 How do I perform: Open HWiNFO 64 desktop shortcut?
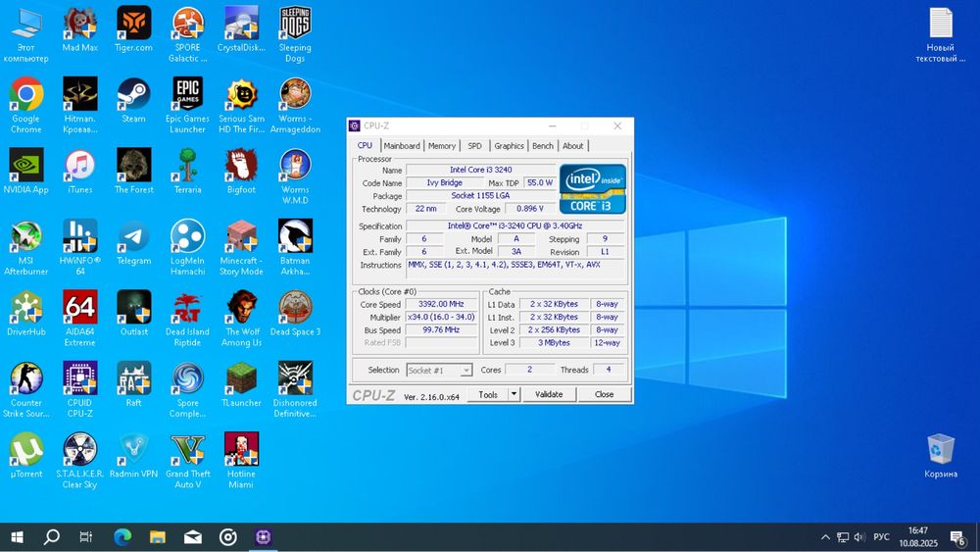click(80, 247)
